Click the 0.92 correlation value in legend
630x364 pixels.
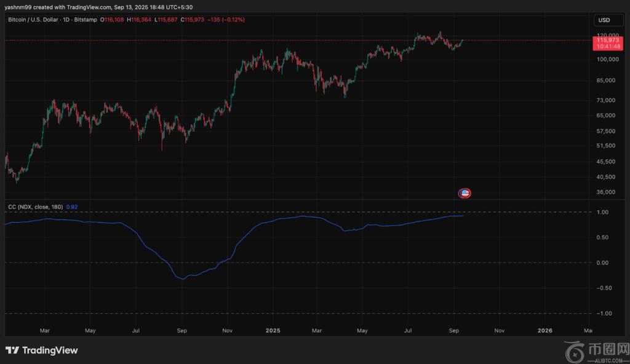(71, 207)
